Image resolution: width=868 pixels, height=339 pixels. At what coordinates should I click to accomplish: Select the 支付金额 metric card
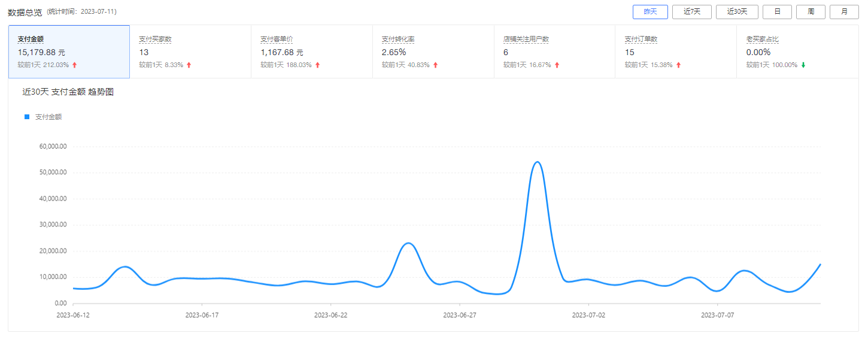[x=69, y=52]
